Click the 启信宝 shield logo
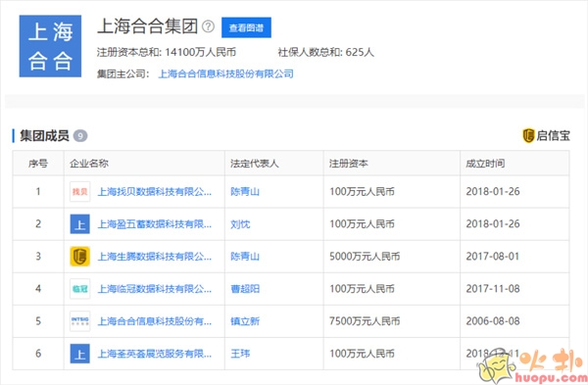 click(528, 136)
